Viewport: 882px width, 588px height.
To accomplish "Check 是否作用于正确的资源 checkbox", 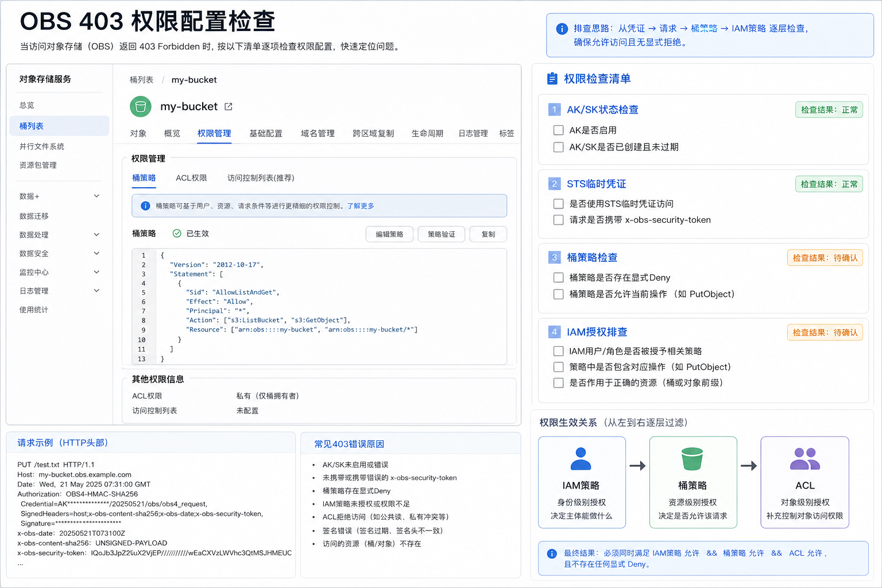I will click(x=558, y=383).
